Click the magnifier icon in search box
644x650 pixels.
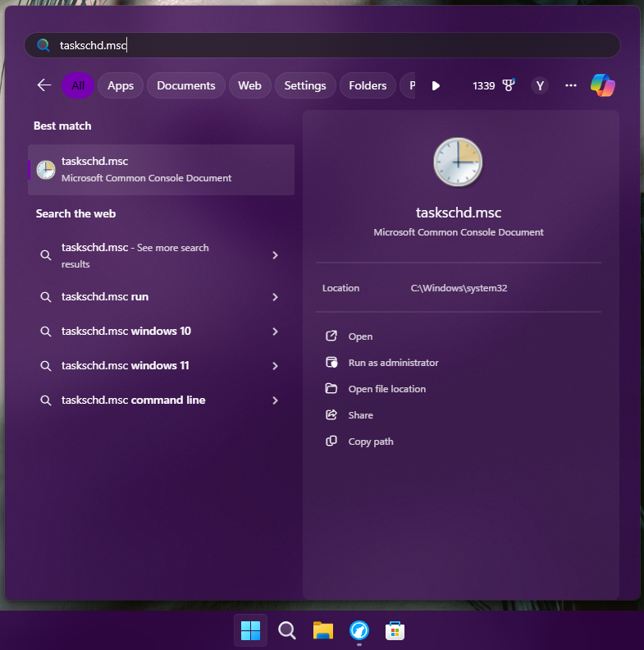tap(43, 45)
